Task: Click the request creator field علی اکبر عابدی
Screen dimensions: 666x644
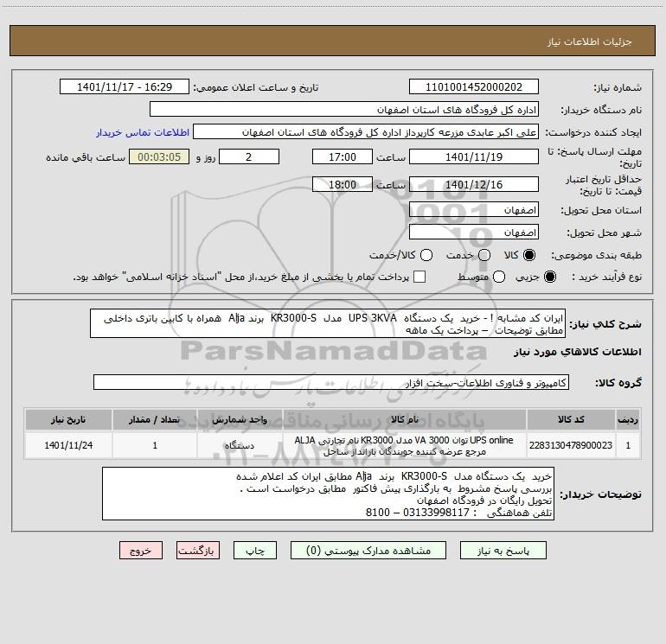Action: (x=366, y=132)
